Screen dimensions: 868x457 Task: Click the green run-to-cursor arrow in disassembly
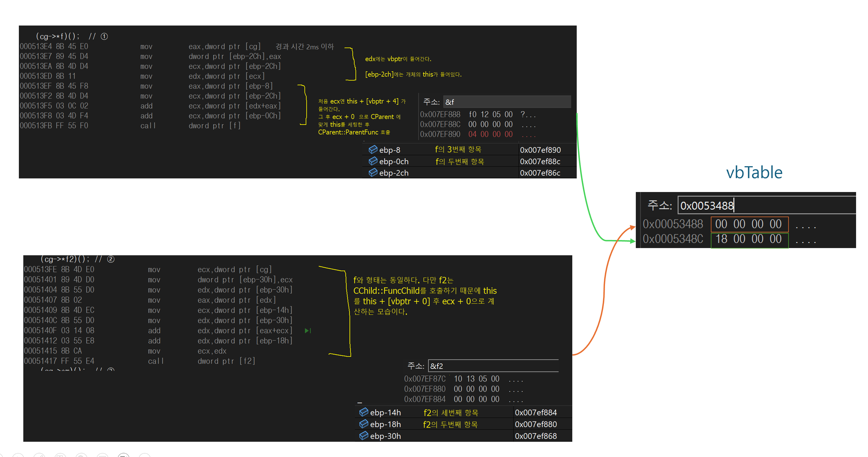tap(307, 331)
